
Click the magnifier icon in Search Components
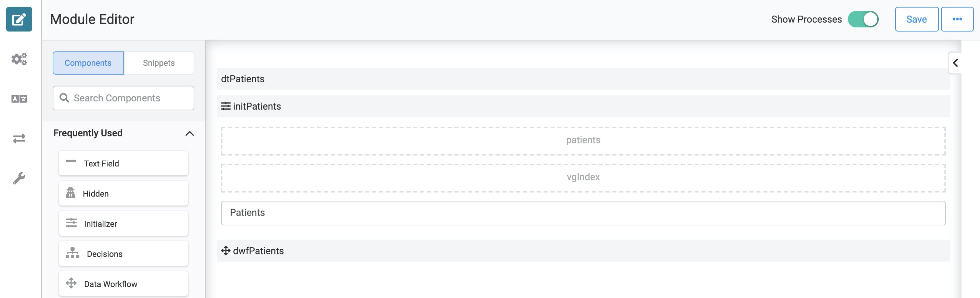click(x=64, y=98)
